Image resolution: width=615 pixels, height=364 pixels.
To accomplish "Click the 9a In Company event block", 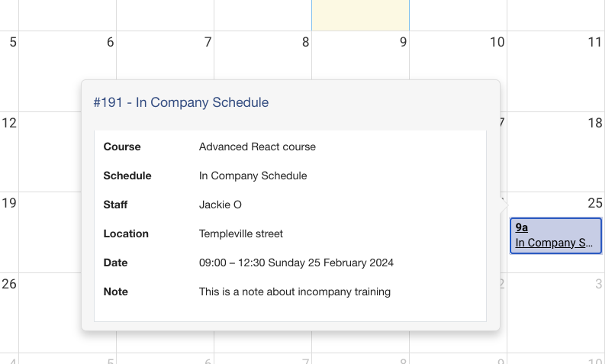I will tap(555, 235).
